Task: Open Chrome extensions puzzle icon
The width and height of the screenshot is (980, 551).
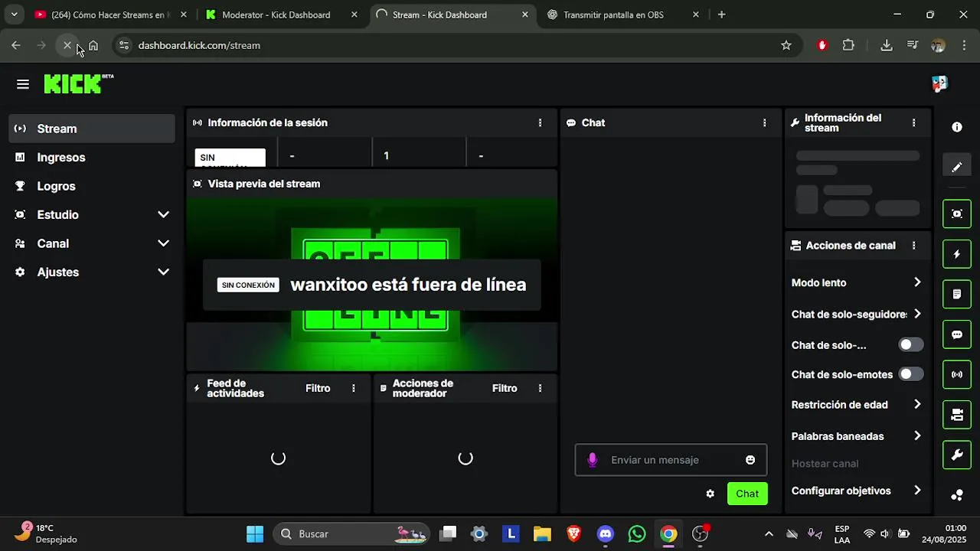Action: (848, 45)
